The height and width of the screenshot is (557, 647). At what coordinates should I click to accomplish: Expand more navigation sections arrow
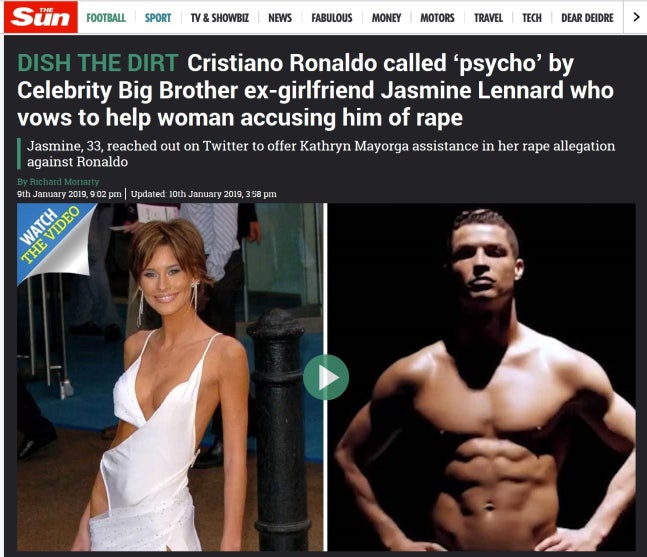click(636, 17)
